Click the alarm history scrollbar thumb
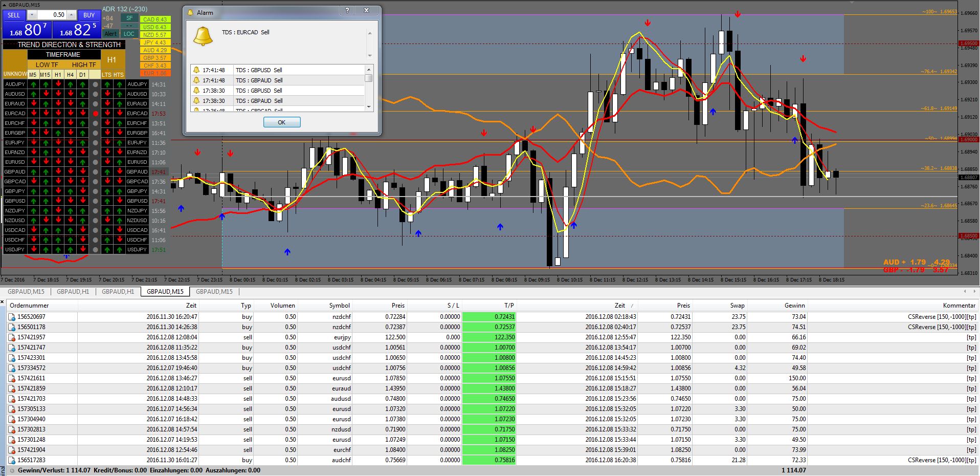This screenshot has height=476, width=980. [368, 78]
